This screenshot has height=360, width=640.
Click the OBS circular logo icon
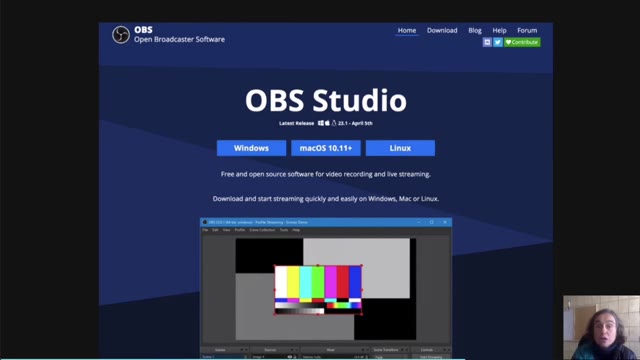click(x=121, y=35)
